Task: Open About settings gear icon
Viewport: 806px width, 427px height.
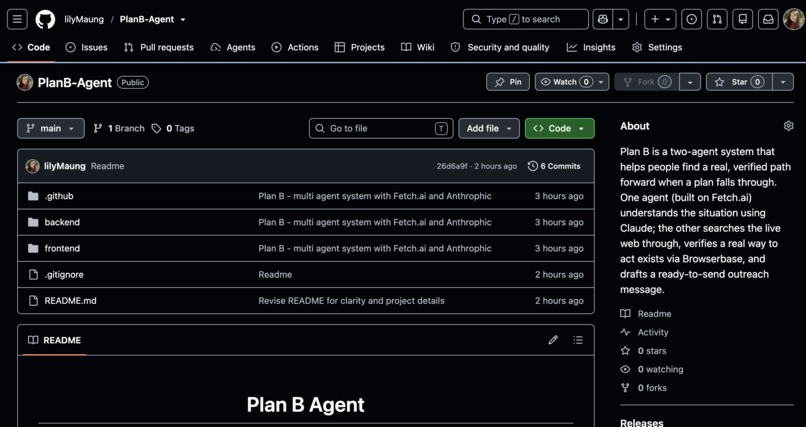Action: click(789, 126)
